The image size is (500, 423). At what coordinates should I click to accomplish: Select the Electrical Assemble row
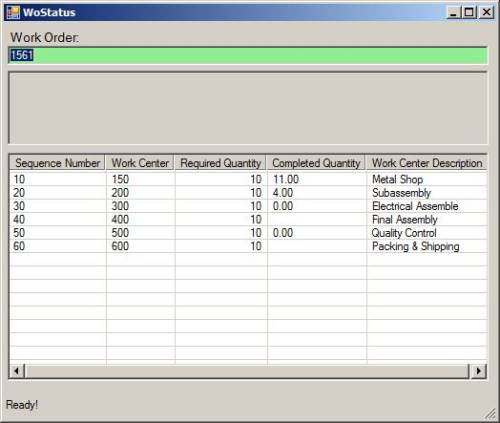pos(248,206)
